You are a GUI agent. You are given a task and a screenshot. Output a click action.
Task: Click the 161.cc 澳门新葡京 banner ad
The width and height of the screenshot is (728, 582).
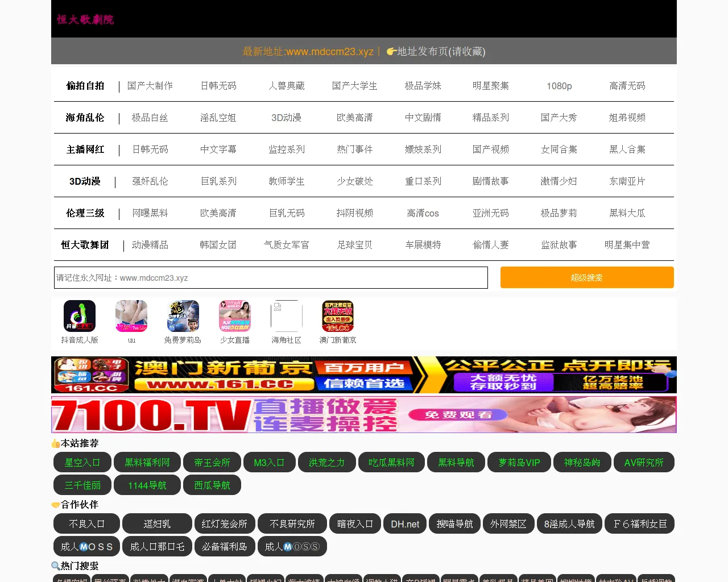pos(364,375)
